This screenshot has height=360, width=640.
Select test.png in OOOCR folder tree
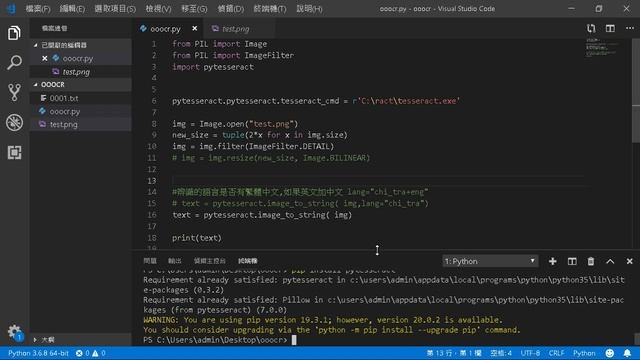pos(81,124)
